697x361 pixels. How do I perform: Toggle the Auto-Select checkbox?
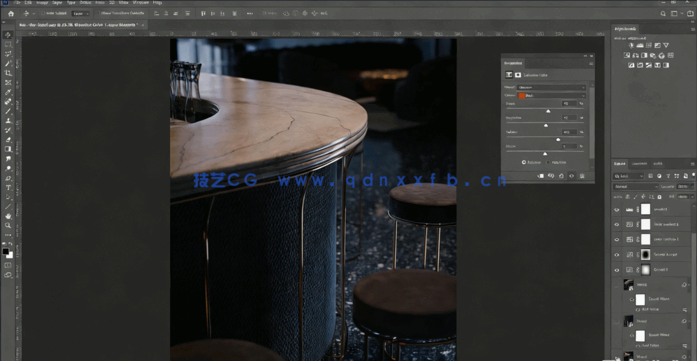pyautogui.click(x=44, y=14)
